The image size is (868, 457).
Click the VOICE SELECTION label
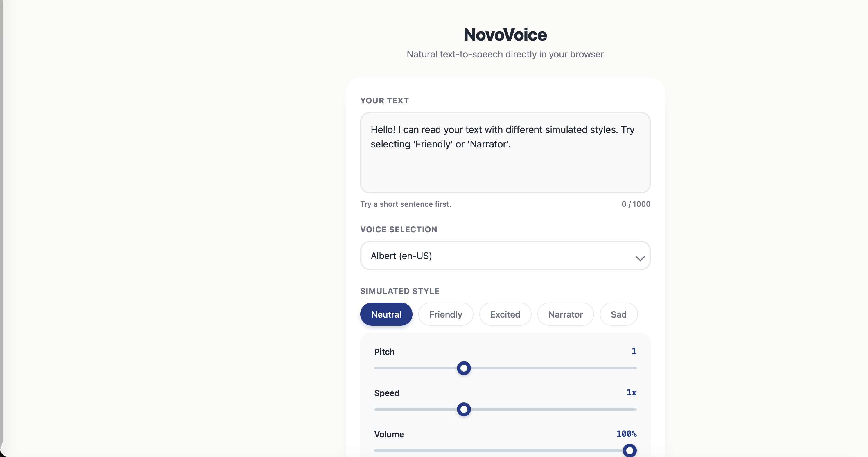399,229
